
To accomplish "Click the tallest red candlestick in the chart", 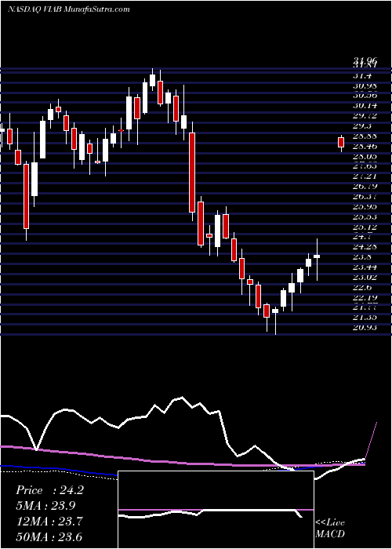I will click(x=192, y=173).
